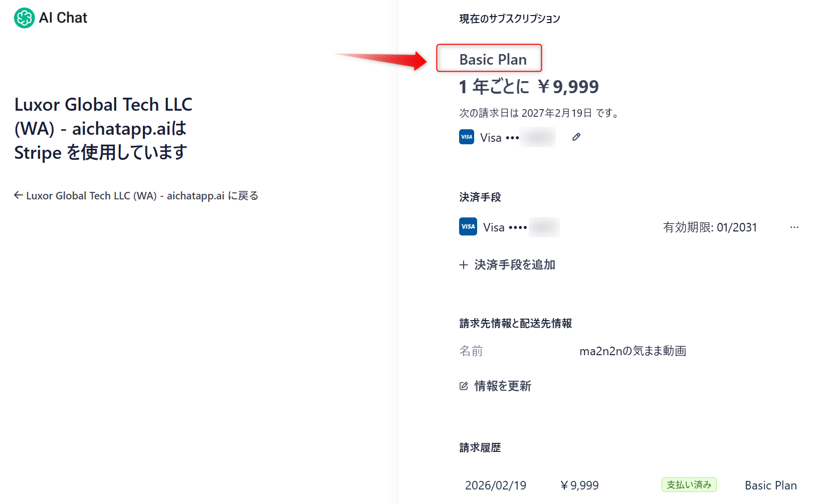Image resolution: width=839 pixels, height=504 pixels.
Task: Click the edit icon beside 情報を更新
Action: (x=464, y=386)
